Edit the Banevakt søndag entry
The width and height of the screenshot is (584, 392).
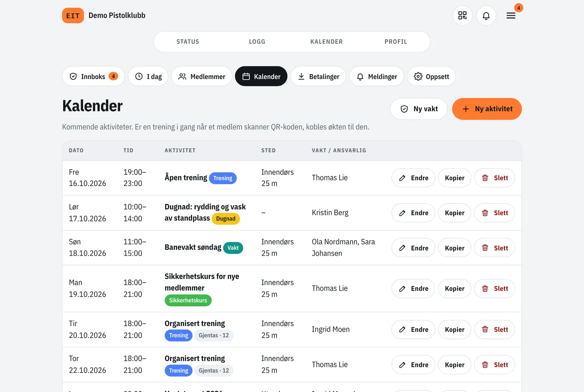click(x=413, y=248)
